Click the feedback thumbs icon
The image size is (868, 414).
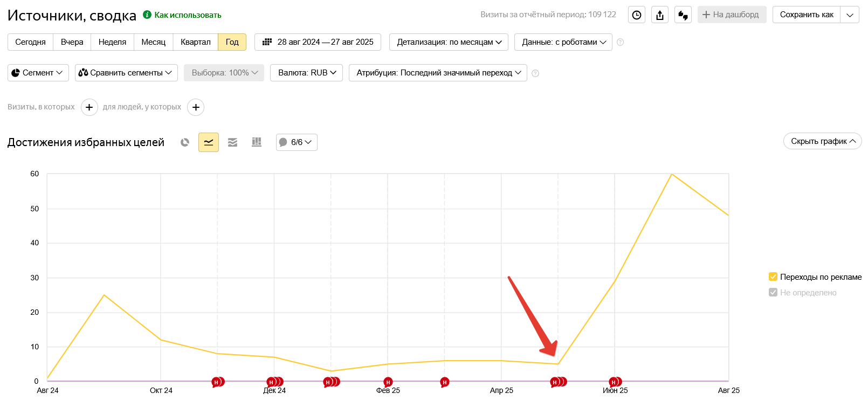pyautogui.click(x=683, y=15)
